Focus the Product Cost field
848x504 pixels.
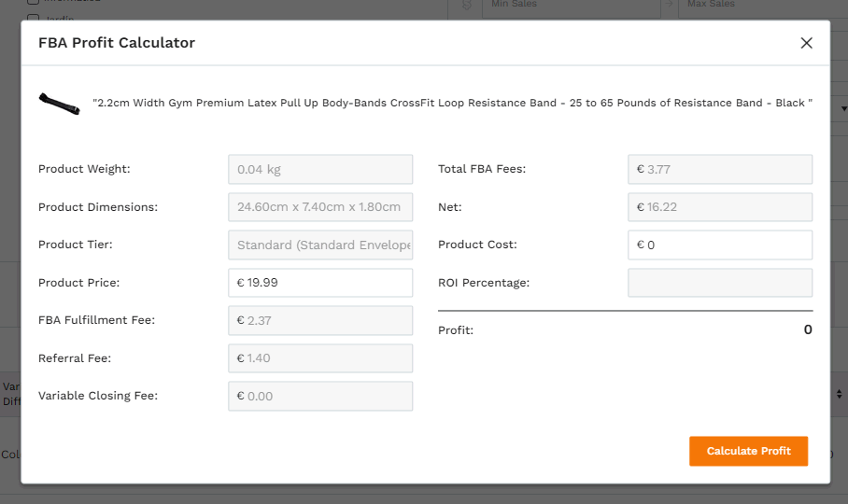click(720, 245)
